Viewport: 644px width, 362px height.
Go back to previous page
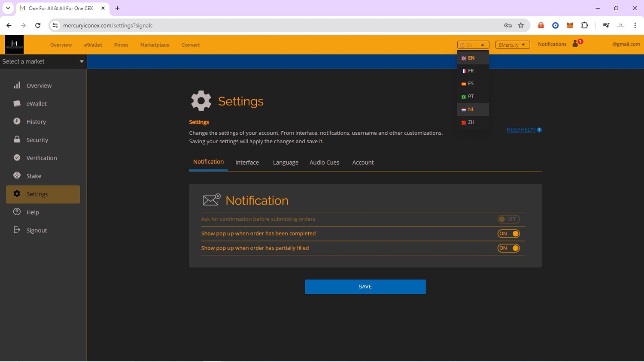(x=9, y=25)
